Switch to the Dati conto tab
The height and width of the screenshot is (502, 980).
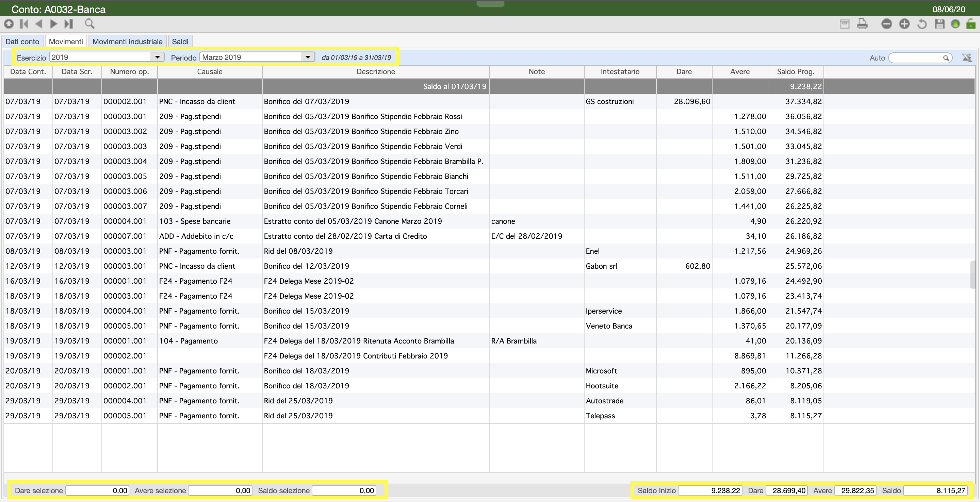(x=22, y=41)
